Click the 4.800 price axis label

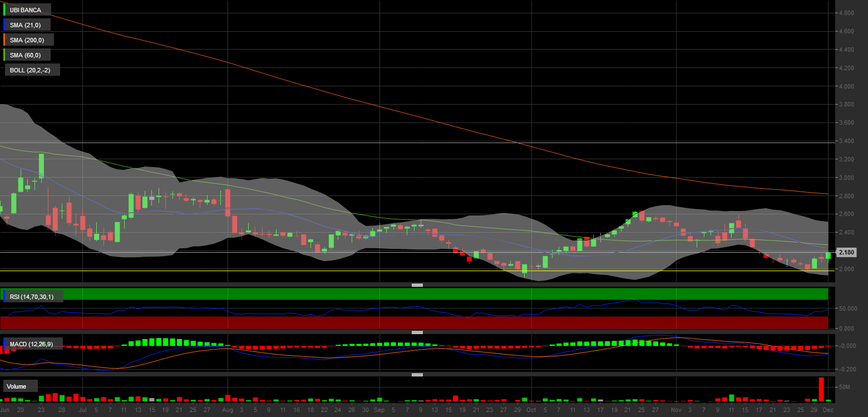click(x=846, y=13)
